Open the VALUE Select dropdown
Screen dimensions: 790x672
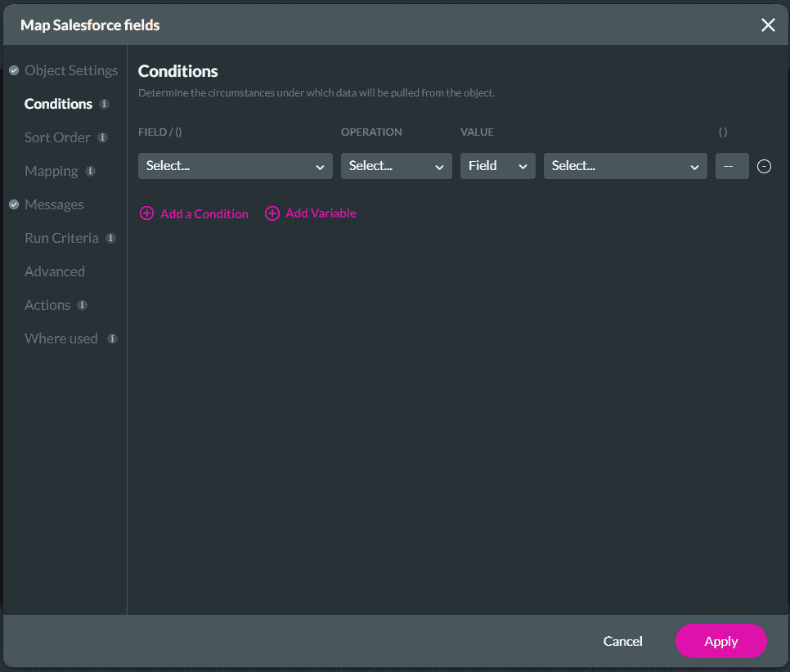(625, 166)
